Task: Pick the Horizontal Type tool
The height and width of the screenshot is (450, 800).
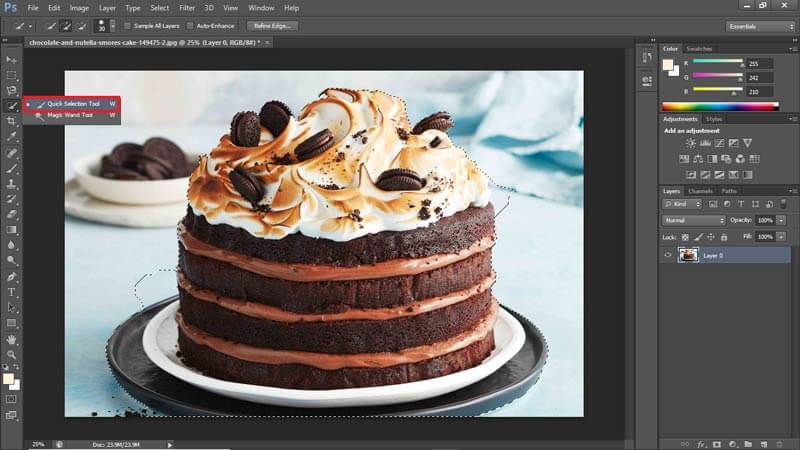Action: (x=12, y=292)
